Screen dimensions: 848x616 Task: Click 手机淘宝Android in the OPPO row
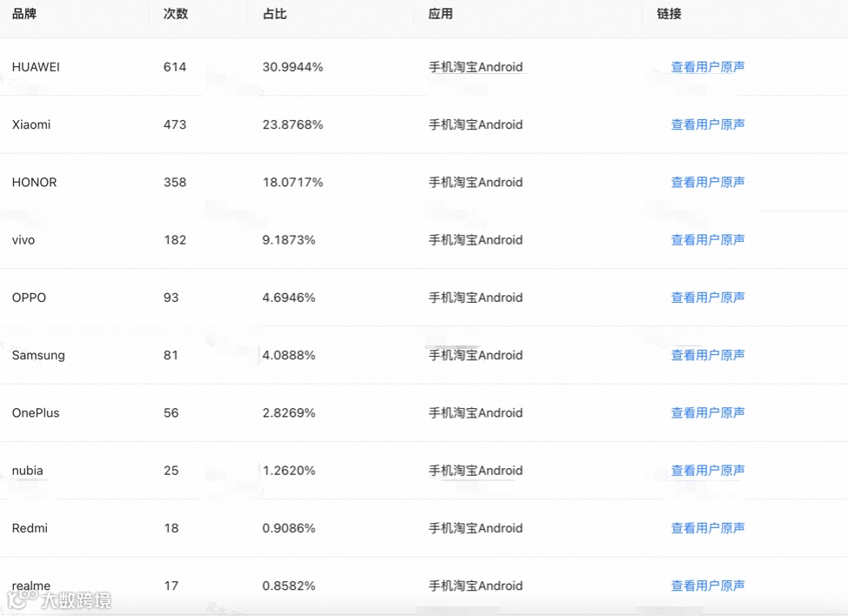(x=476, y=298)
